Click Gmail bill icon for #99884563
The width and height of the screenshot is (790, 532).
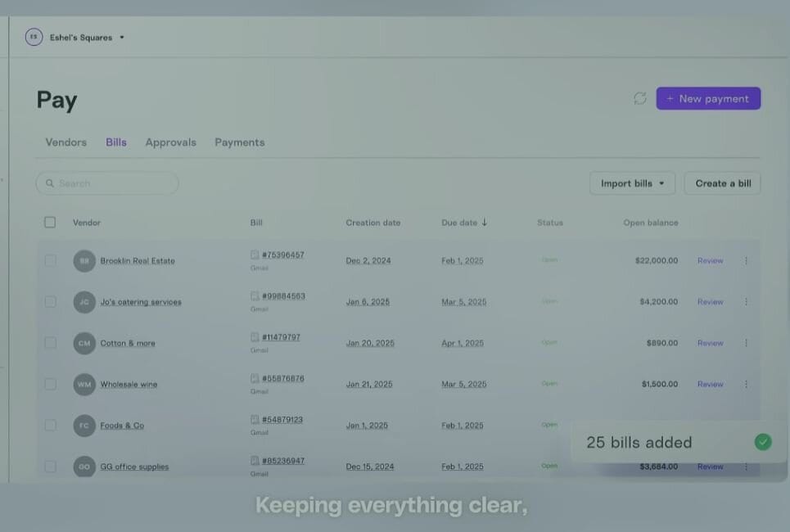255,295
